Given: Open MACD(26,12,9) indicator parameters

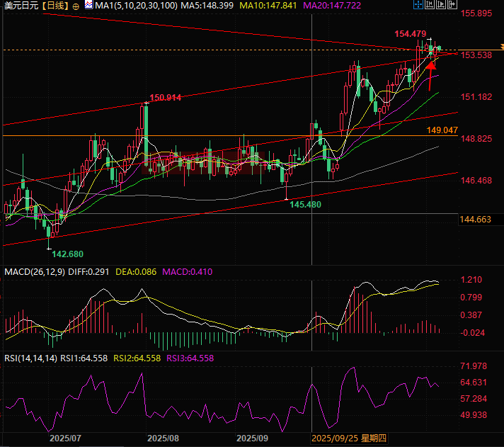Looking at the screenshot, I should [x=35, y=272].
